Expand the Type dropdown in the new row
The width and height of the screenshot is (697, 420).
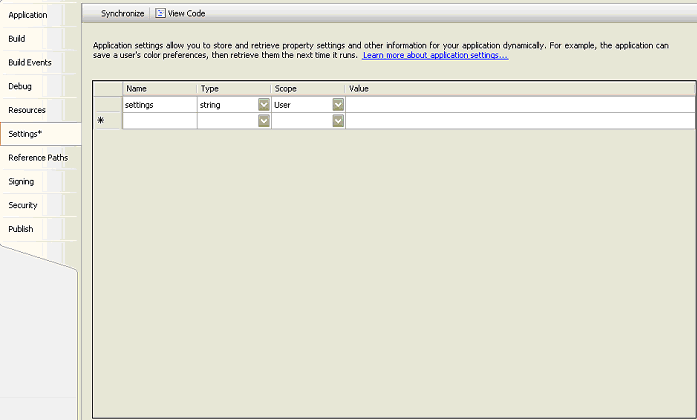click(264, 121)
